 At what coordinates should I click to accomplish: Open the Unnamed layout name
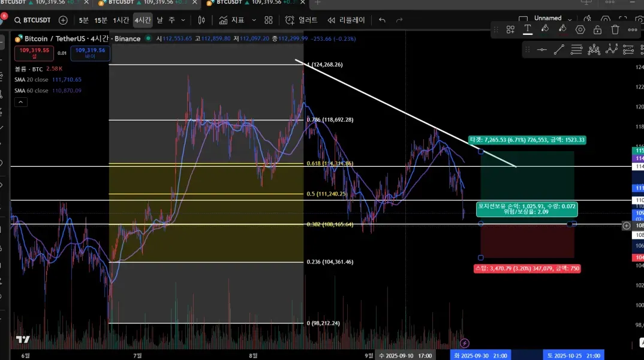[x=547, y=18]
